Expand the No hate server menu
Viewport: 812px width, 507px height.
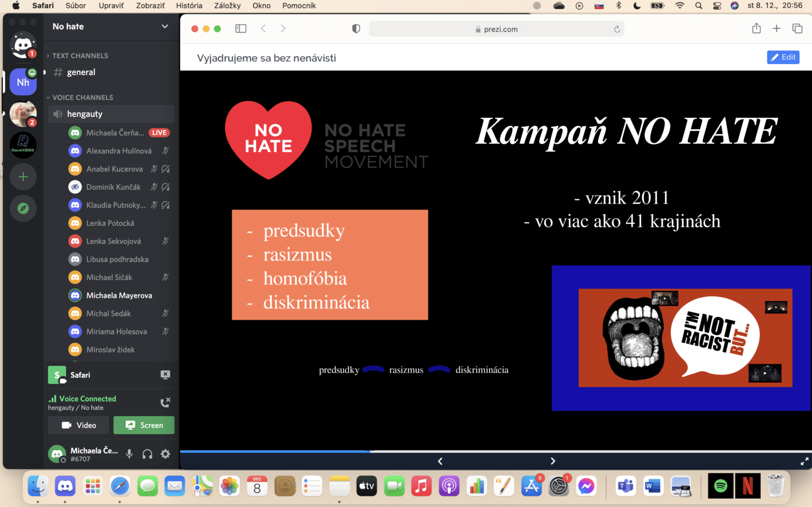(164, 26)
